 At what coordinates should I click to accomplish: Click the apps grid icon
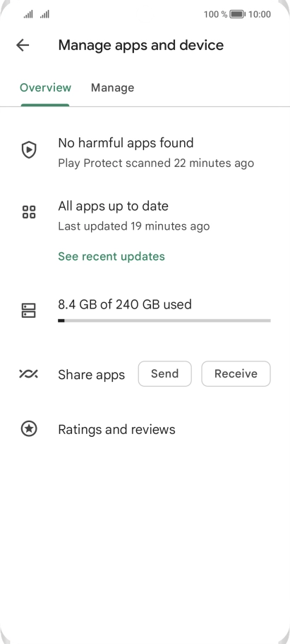pos(29,212)
